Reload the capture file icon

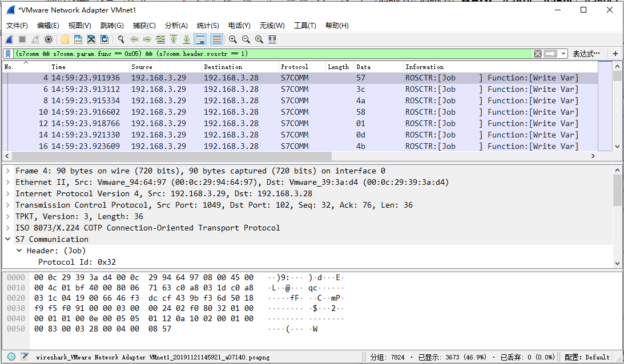pos(104,39)
